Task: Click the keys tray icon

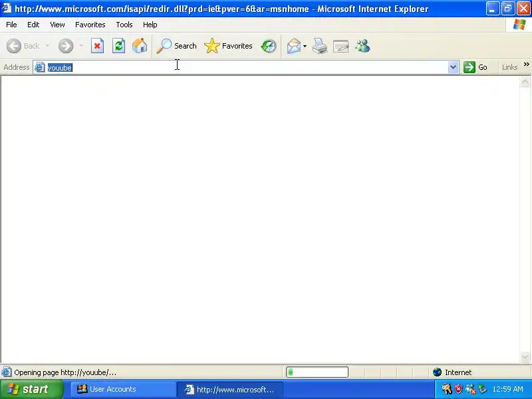Action: coord(446,389)
